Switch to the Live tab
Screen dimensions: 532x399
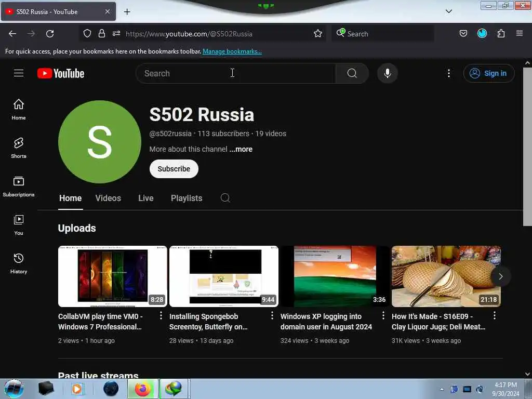(146, 198)
